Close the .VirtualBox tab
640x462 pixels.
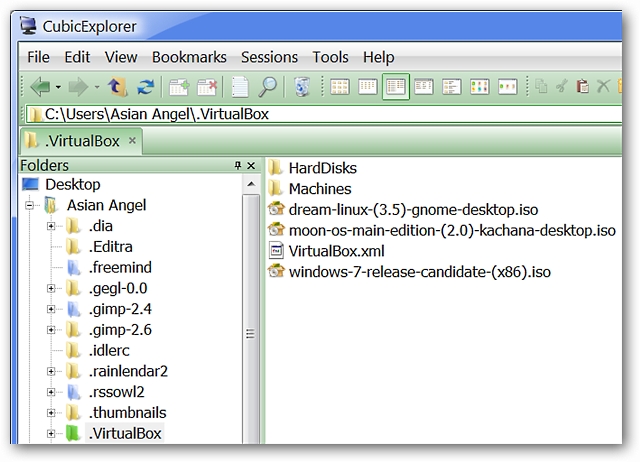click(x=132, y=140)
